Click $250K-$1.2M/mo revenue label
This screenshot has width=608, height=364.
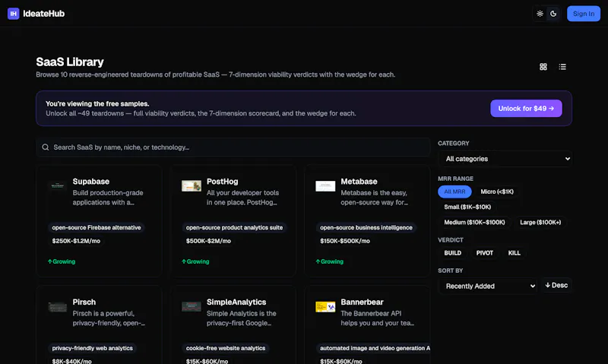pos(76,241)
